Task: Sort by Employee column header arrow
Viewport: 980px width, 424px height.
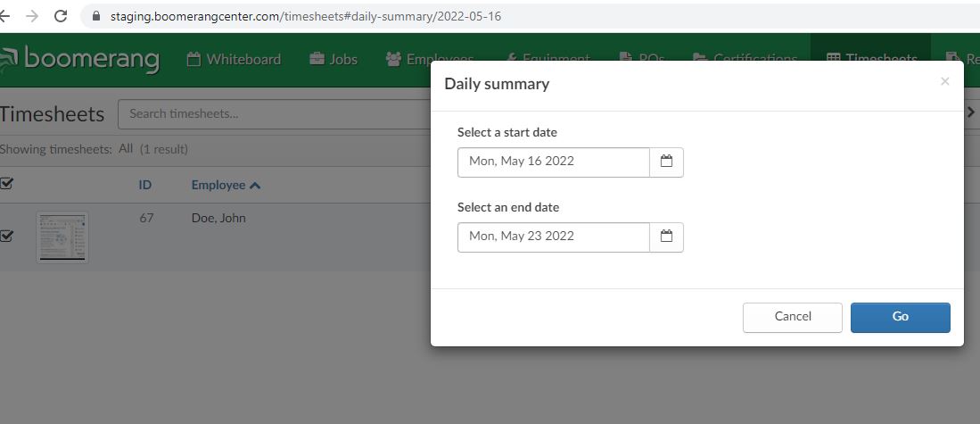Action: coord(255,186)
